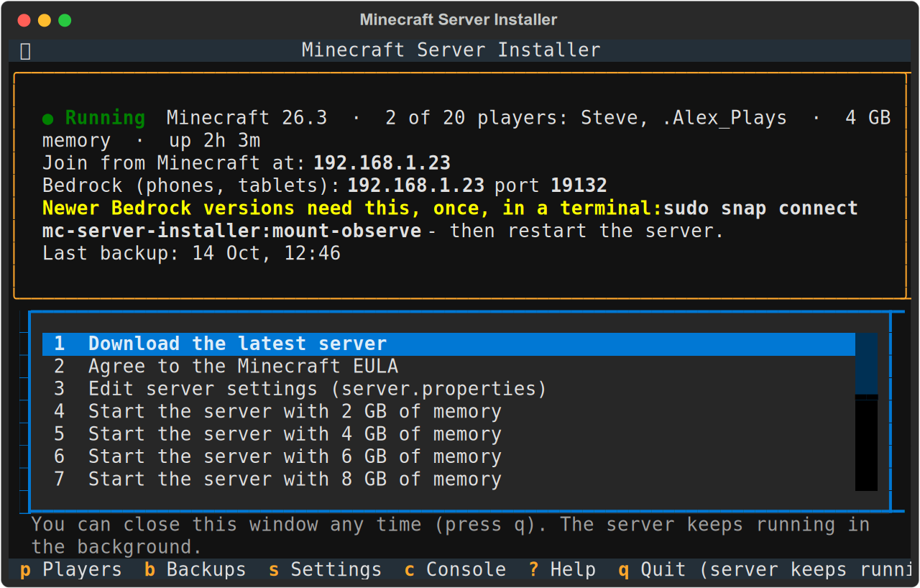The width and height of the screenshot is (920, 588).
Task: Click the header icon left of the title
Action: (x=25, y=50)
